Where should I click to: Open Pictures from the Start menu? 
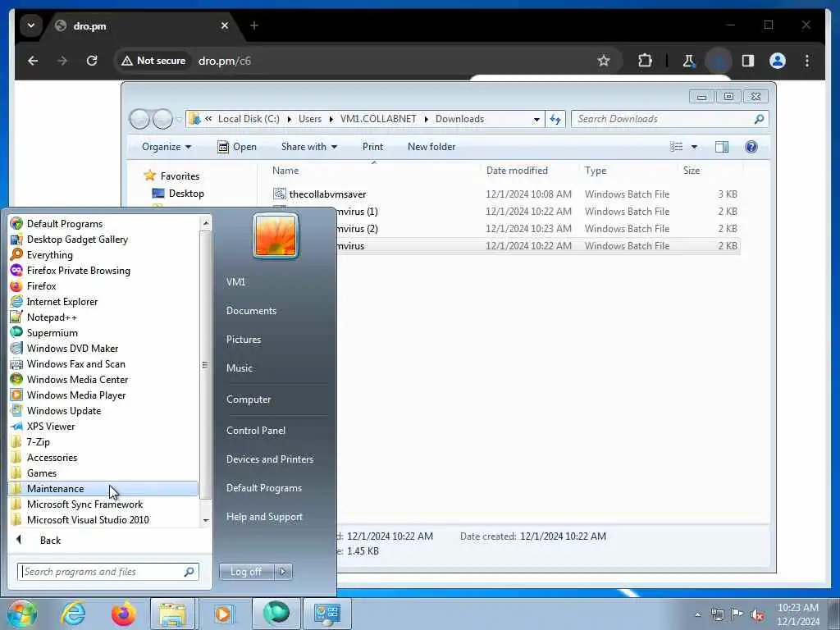point(243,340)
